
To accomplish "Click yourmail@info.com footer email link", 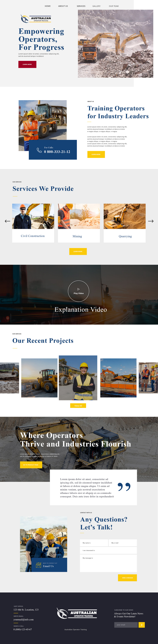I will [x=24, y=620].
